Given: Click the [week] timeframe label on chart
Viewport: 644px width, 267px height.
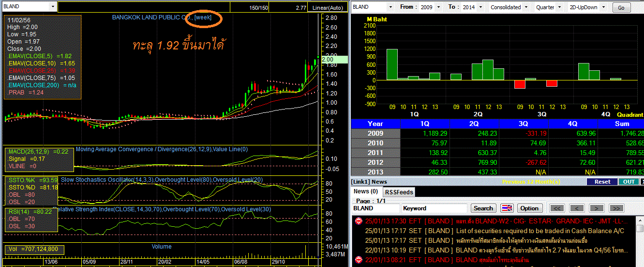Looking at the screenshot, I should click(x=203, y=17).
